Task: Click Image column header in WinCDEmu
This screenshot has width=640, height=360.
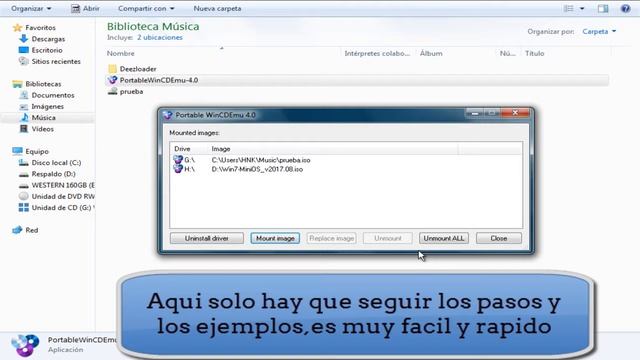Action: coord(221,149)
